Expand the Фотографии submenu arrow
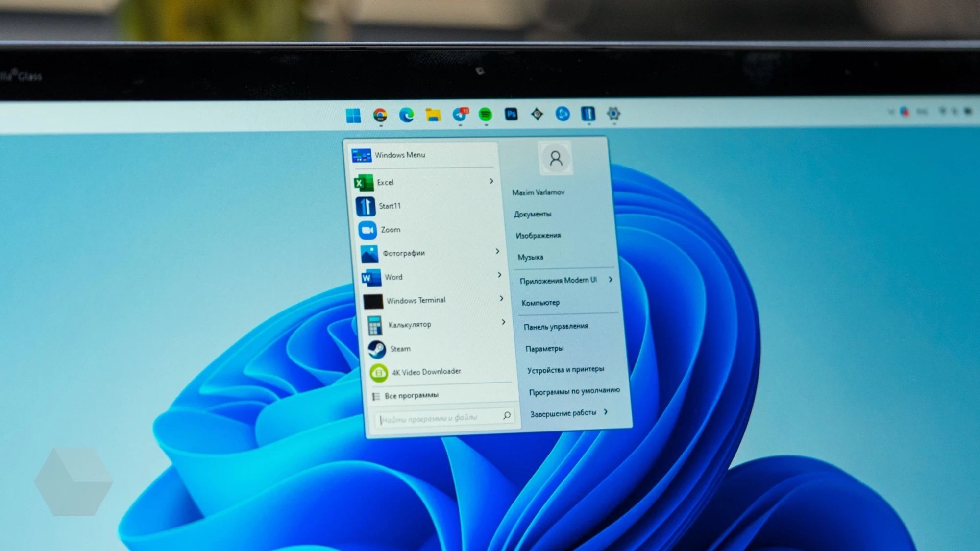Image resolution: width=980 pixels, height=551 pixels. coord(497,251)
